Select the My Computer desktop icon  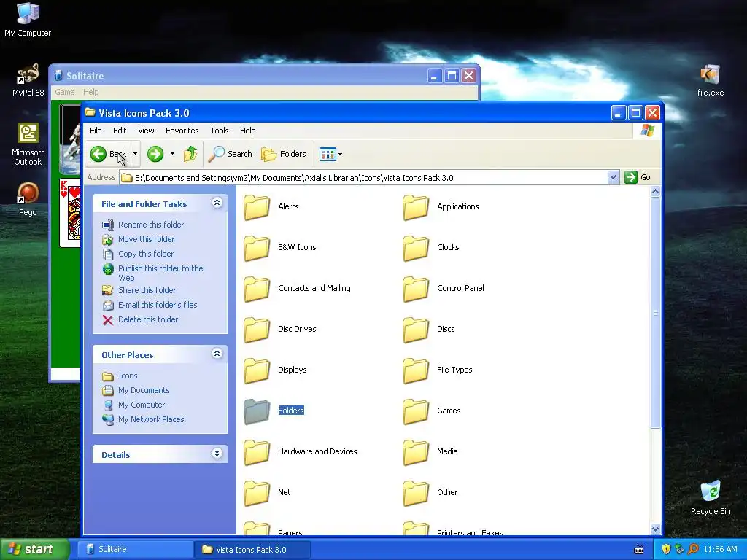coord(28,20)
